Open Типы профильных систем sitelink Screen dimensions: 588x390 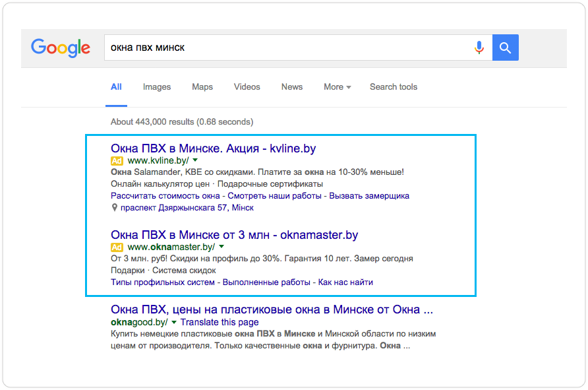point(163,282)
